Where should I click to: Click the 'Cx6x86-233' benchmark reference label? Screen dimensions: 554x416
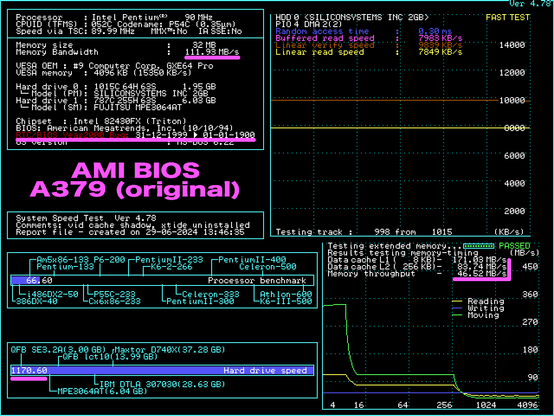[x=115, y=301]
